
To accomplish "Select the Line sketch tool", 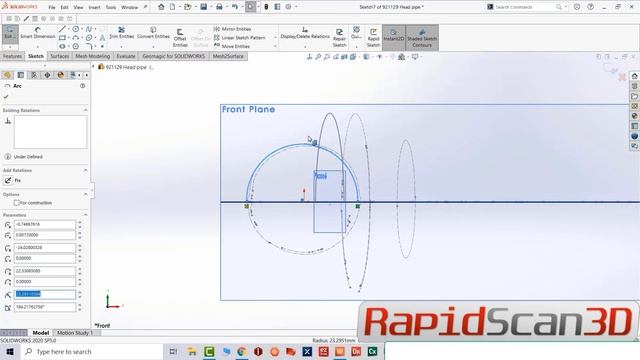I will (62, 29).
